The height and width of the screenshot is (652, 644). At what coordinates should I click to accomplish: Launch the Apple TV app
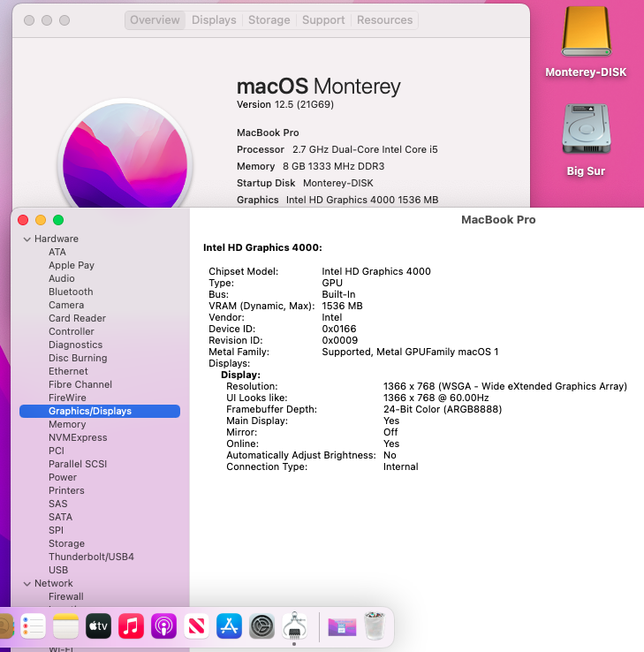point(99,625)
